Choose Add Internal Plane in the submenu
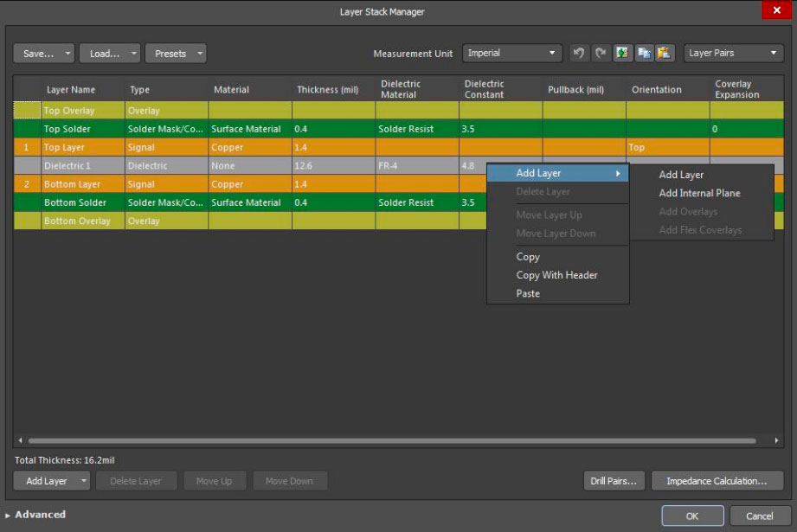797x532 pixels. click(699, 193)
